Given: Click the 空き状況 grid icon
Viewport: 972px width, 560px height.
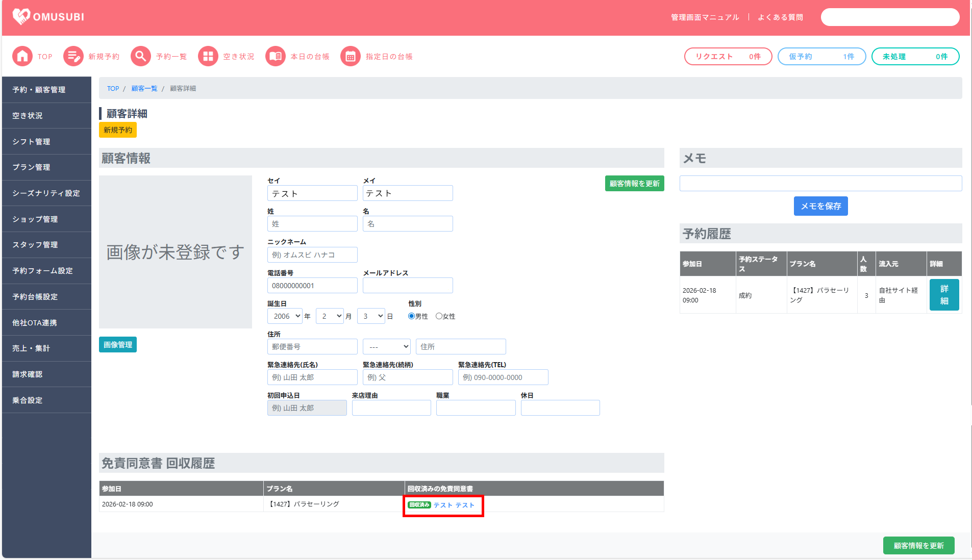Looking at the screenshot, I should click(208, 57).
